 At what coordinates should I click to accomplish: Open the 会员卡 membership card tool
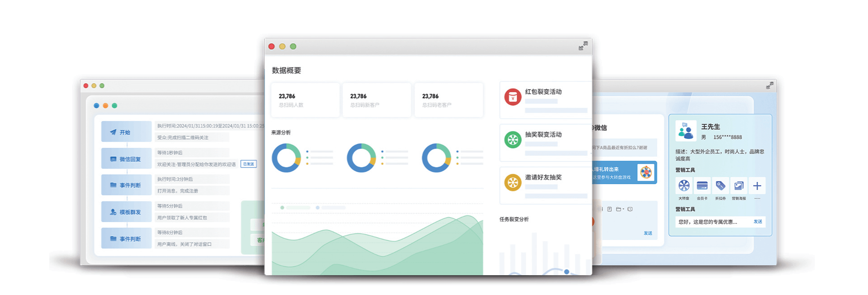[702, 186]
